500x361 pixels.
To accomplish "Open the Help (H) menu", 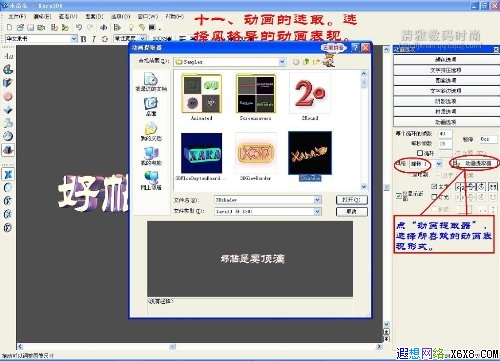I will click(175, 16).
